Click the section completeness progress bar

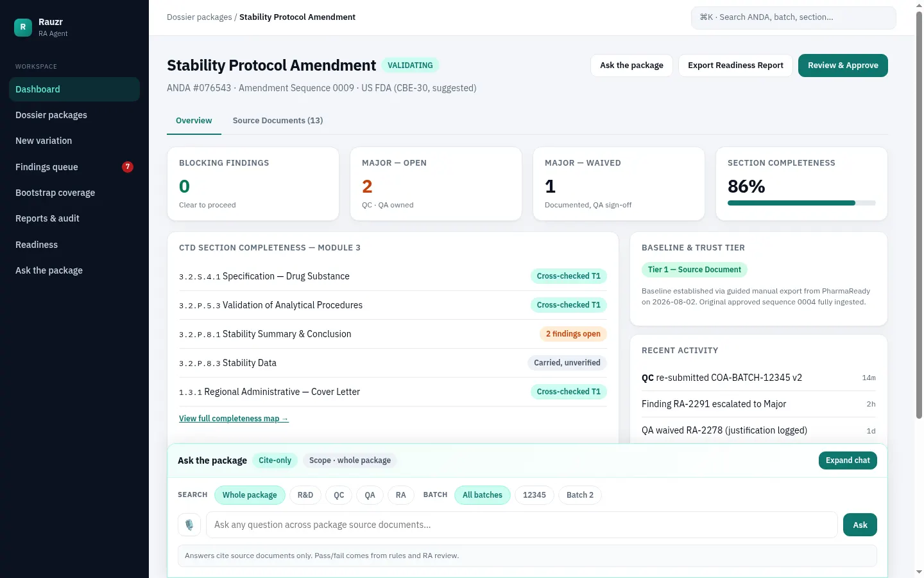pos(801,203)
